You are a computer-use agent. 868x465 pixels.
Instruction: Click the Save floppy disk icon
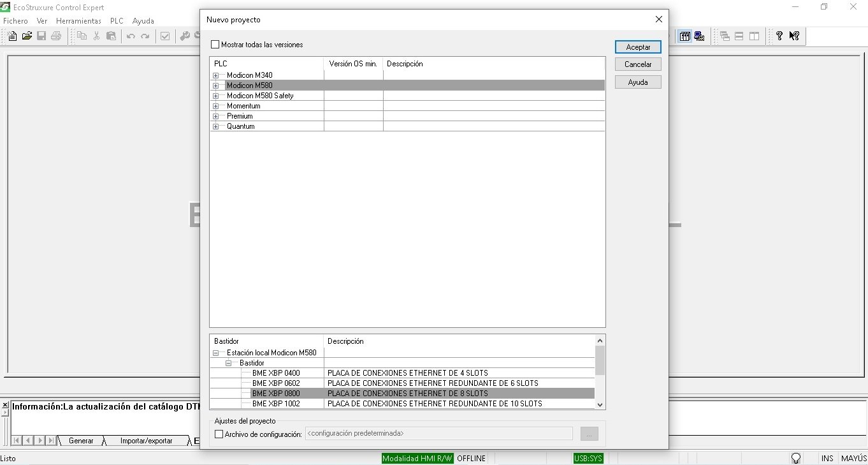tap(41, 36)
